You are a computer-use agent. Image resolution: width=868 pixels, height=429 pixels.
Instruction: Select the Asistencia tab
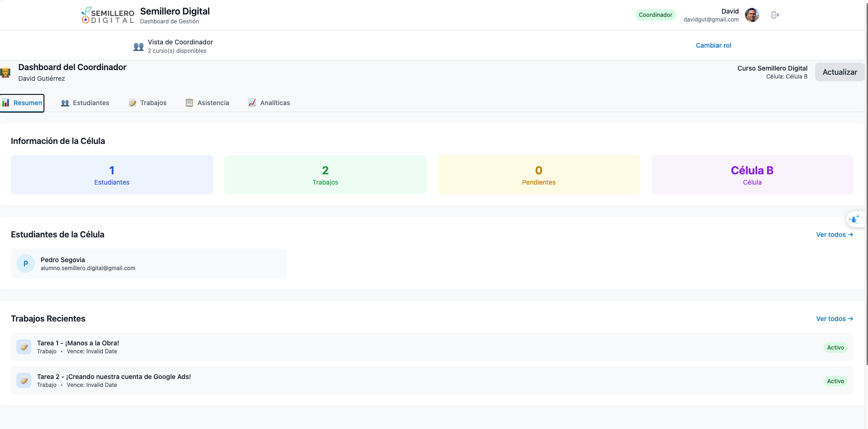tap(208, 103)
